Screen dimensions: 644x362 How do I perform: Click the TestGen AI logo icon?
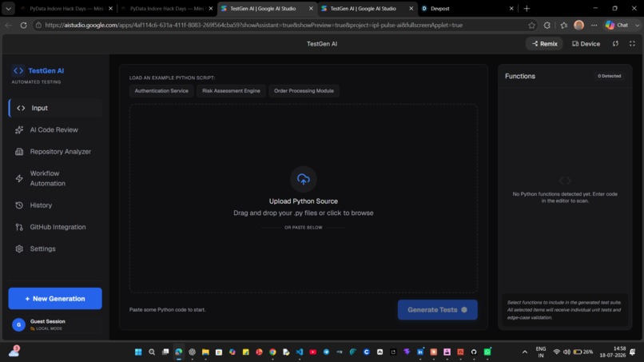(x=18, y=70)
